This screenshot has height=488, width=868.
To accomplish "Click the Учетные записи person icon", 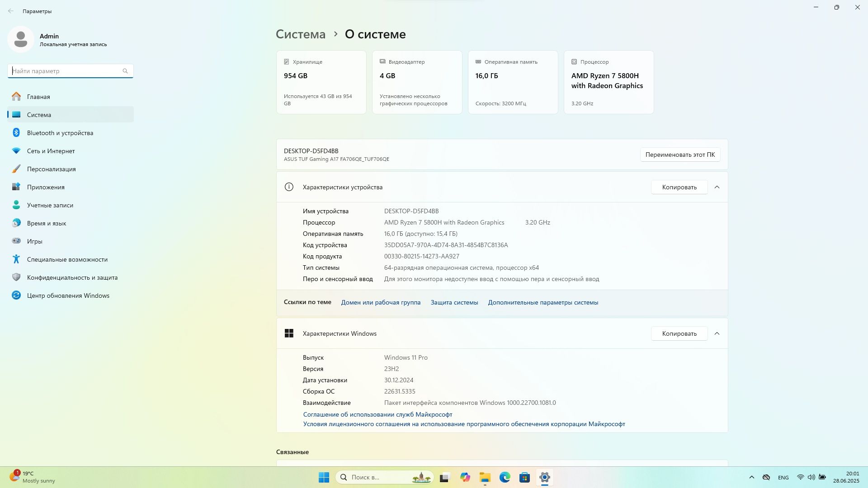I will pos(16,205).
